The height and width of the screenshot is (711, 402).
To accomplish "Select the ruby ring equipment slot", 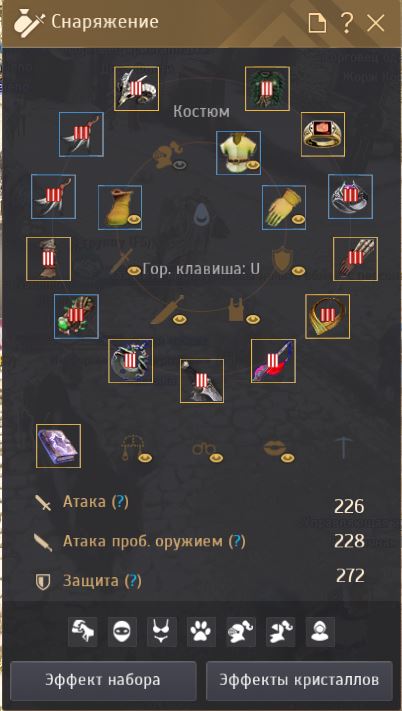I will coord(323,134).
